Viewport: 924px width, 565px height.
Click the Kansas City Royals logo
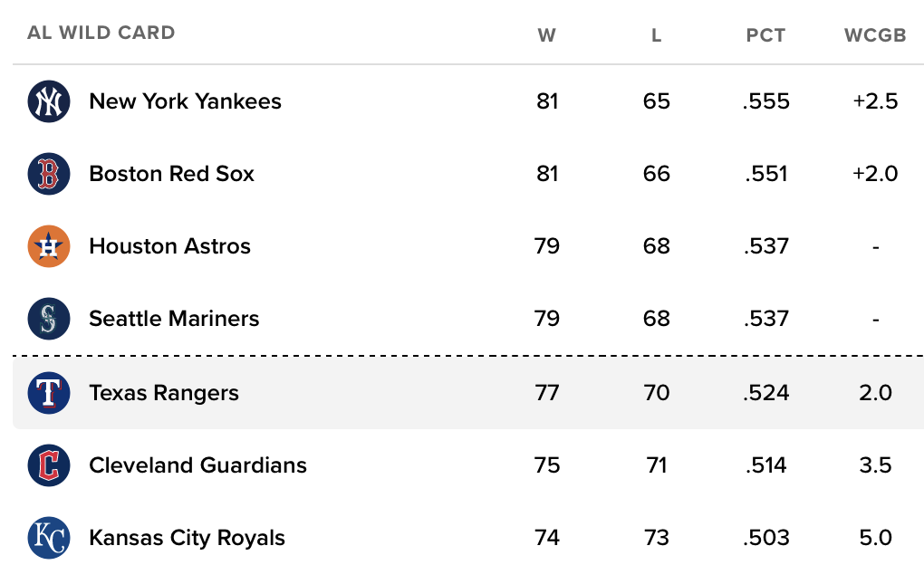click(x=49, y=538)
